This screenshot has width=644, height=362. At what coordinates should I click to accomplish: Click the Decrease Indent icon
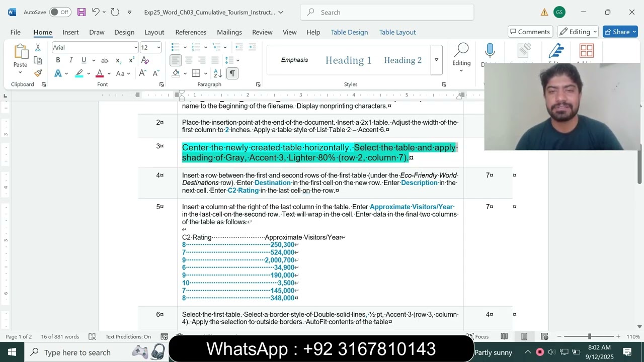239,47
